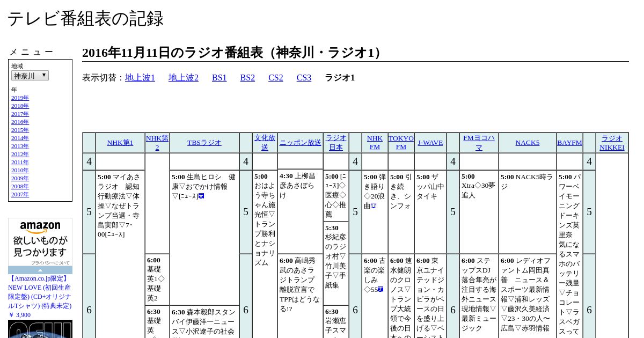Select the 5:00 Xtra◇30夢追人 program cell
The image size is (644, 338).
point(479,212)
